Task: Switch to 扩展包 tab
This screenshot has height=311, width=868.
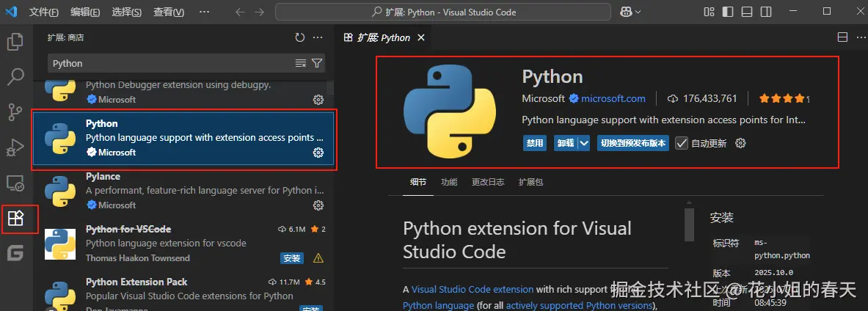Action: click(x=530, y=182)
